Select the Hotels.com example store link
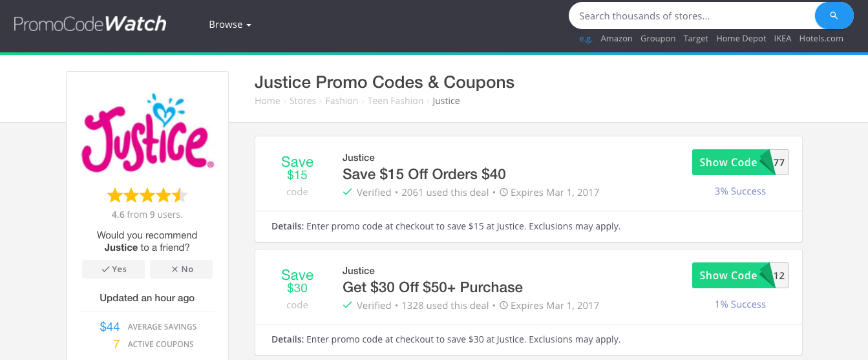The width and height of the screenshot is (868, 360). (x=821, y=39)
